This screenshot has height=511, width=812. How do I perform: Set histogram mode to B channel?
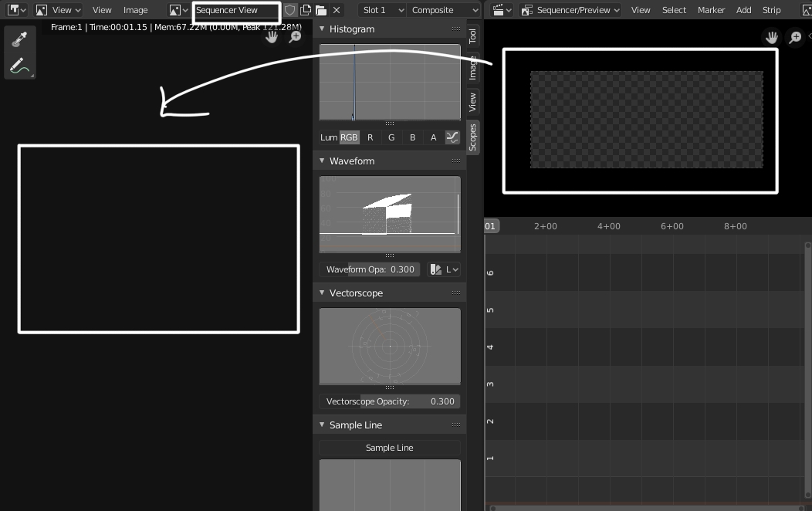pyautogui.click(x=413, y=137)
